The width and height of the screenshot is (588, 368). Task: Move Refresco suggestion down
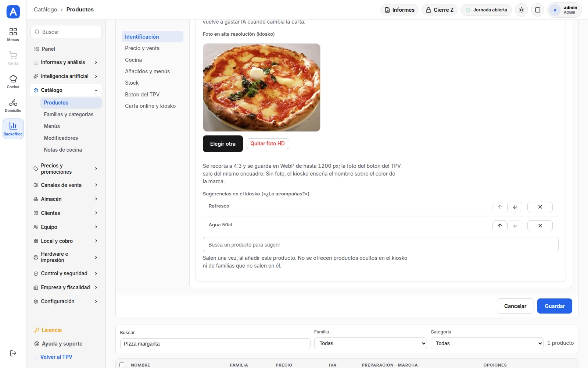tap(515, 207)
